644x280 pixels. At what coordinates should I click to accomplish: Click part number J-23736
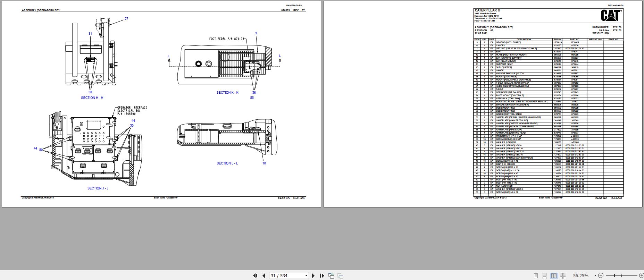click(x=575, y=136)
